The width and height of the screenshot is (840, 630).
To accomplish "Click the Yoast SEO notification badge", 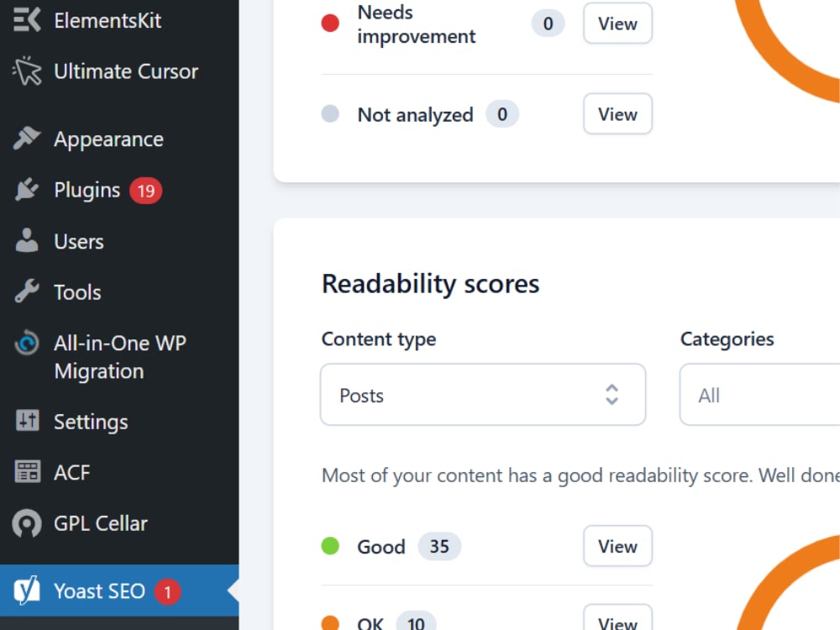I will 167,591.
